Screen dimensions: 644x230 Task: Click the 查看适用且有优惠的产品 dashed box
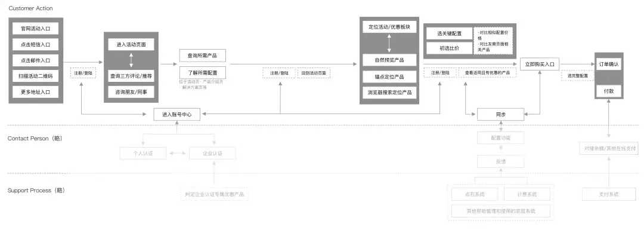coord(487,72)
